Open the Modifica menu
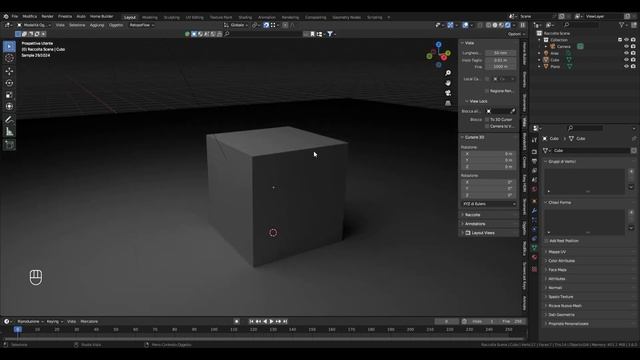Viewport: 640px width, 360px height. tap(29, 16)
